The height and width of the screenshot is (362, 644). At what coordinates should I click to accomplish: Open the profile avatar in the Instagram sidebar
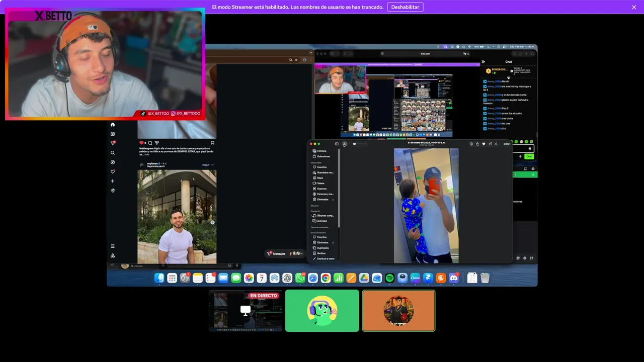point(113,190)
